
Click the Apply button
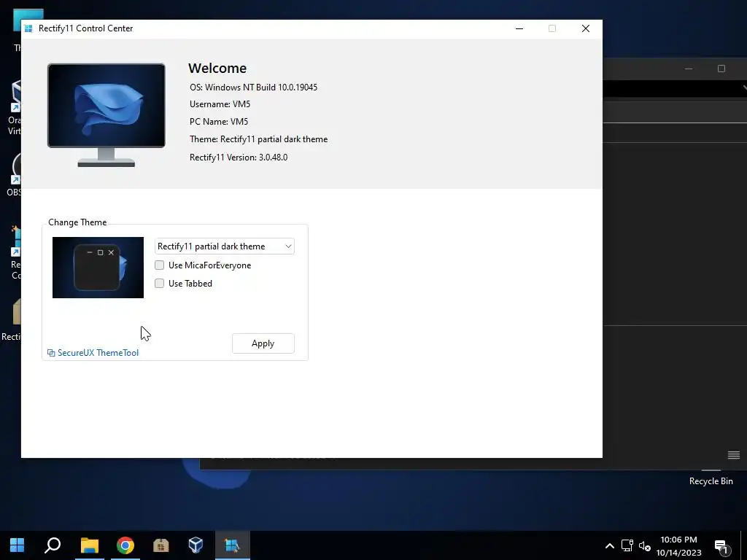[263, 343]
